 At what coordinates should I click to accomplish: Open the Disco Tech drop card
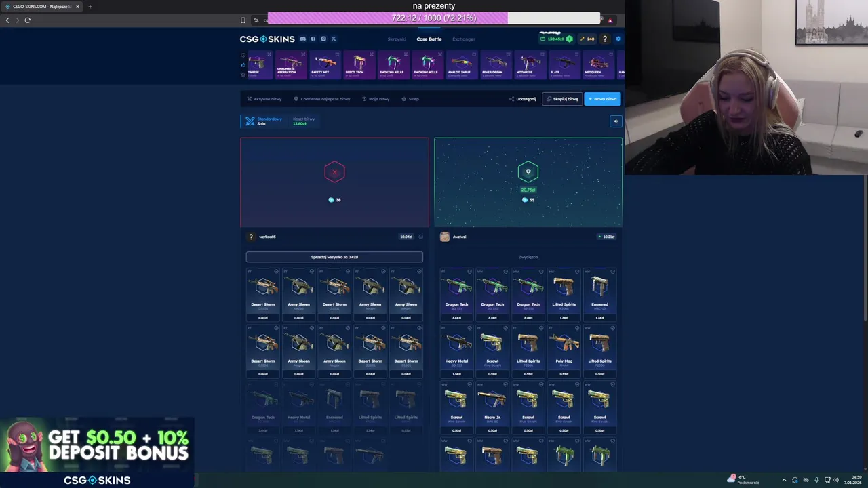pos(359,65)
